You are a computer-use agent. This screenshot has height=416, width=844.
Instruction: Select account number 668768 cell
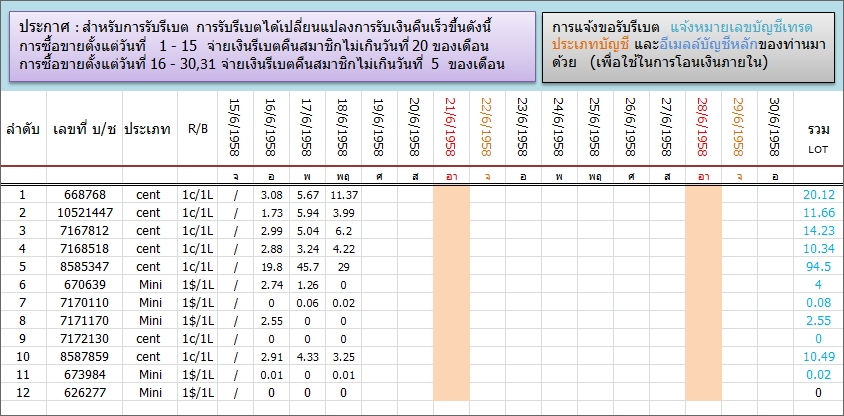(85, 195)
